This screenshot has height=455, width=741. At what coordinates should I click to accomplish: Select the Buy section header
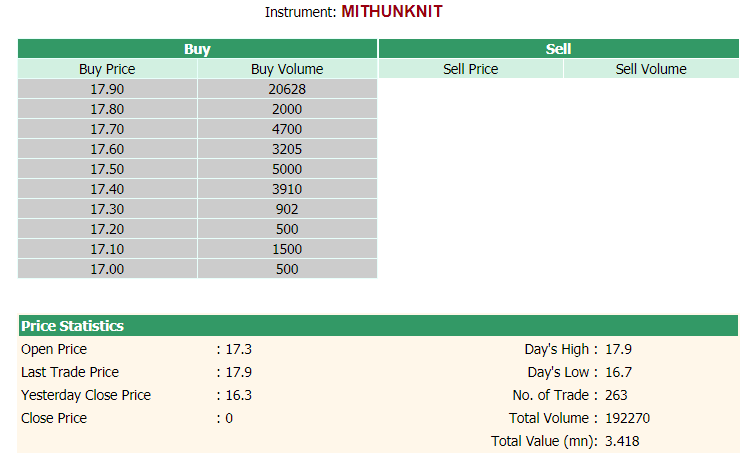pos(197,49)
